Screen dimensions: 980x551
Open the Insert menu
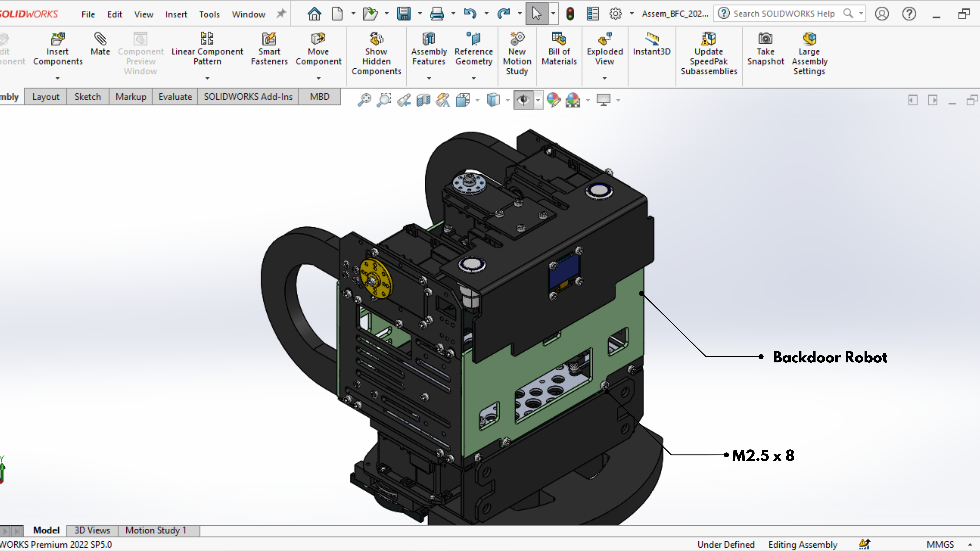tap(176, 15)
